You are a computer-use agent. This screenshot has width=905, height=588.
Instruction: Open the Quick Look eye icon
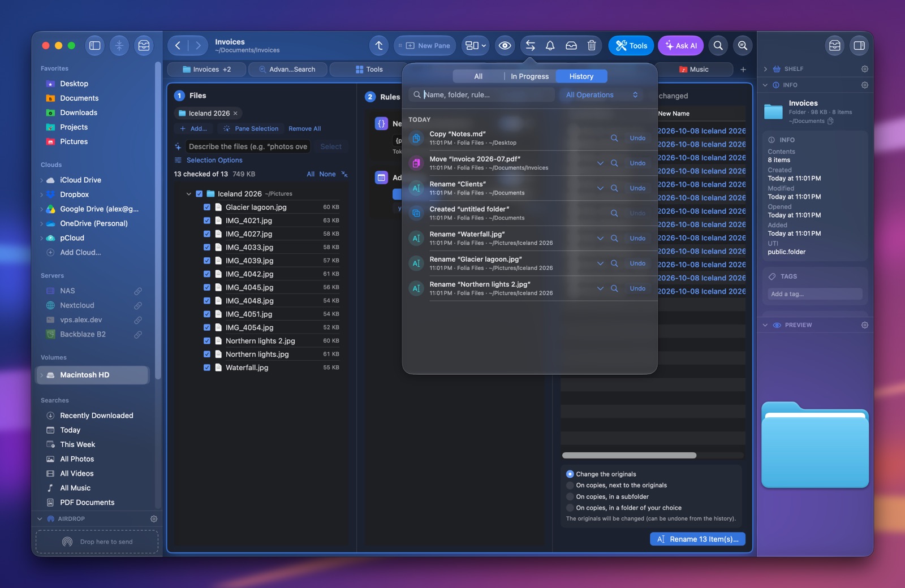505,46
